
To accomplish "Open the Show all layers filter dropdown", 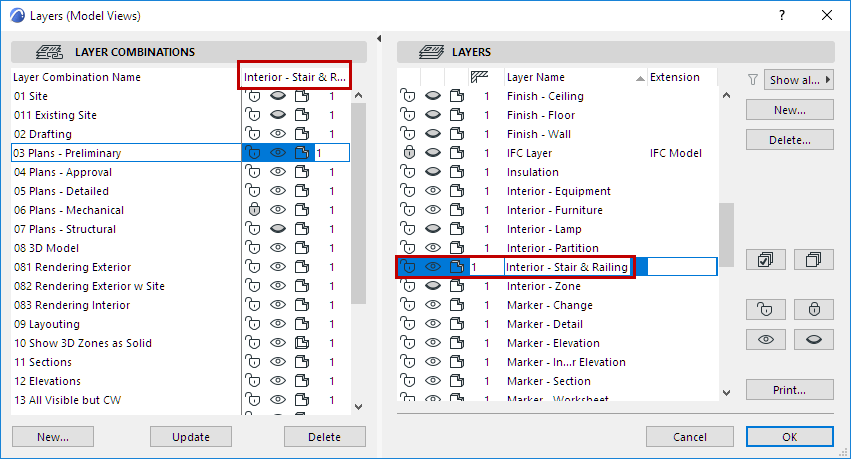I will point(799,80).
